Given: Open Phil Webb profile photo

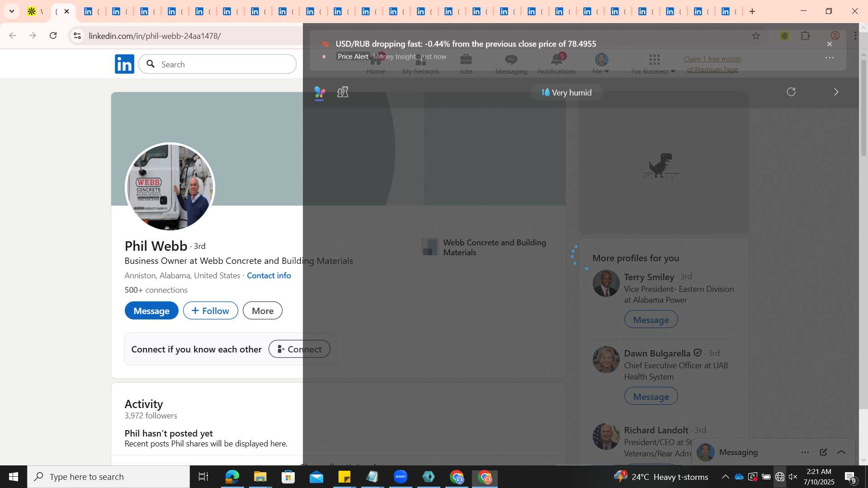Looking at the screenshot, I should coord(170,187).
